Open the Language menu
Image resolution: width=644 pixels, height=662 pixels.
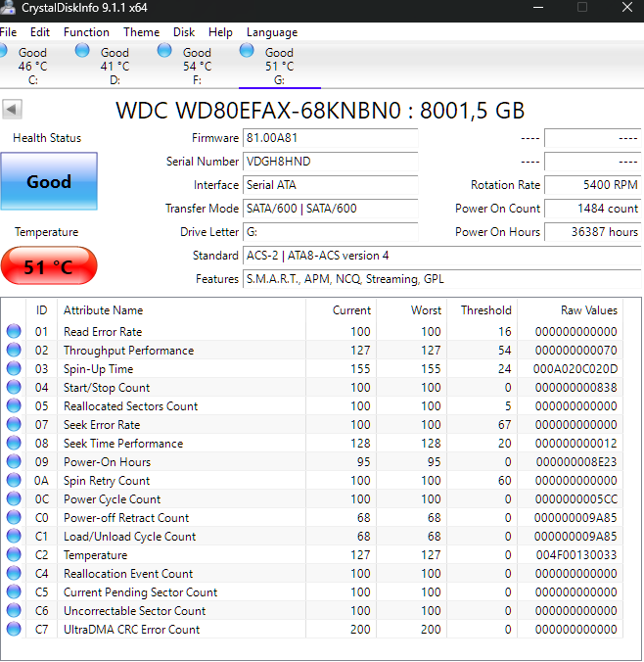coord(272,32)
